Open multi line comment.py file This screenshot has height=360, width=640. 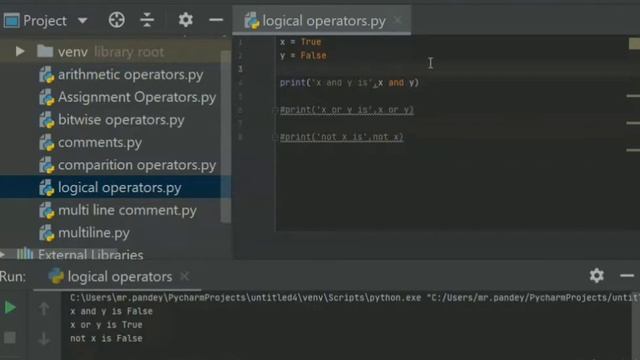[x=127, y=210]
